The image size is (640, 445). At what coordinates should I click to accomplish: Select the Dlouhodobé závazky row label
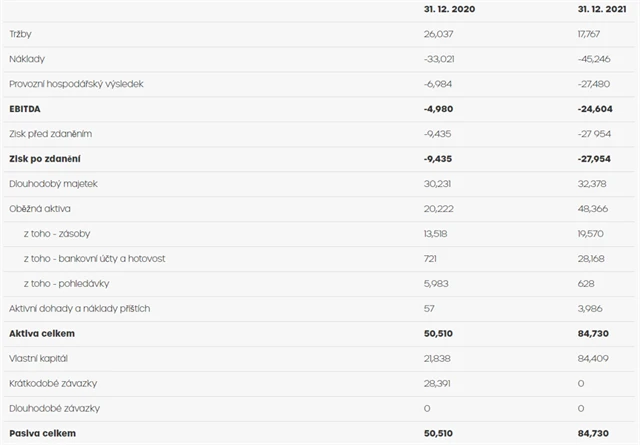click(55, 408)
